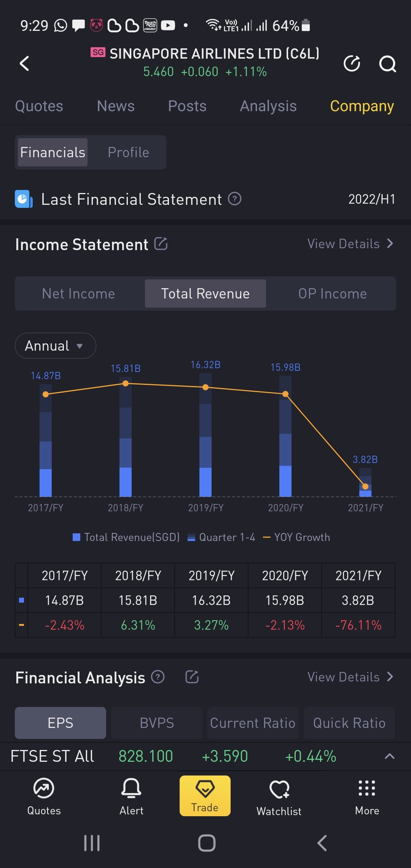The width and height of the screenshot is (411, 868).
Task: Open the search magnifier icon
Action: (387, 64)
